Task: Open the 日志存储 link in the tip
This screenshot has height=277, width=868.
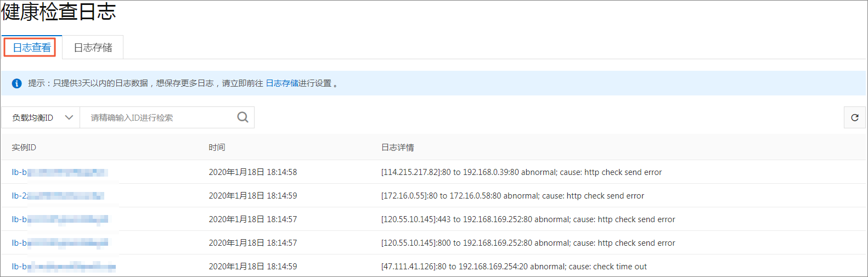Action: click(x=282, y=83)
